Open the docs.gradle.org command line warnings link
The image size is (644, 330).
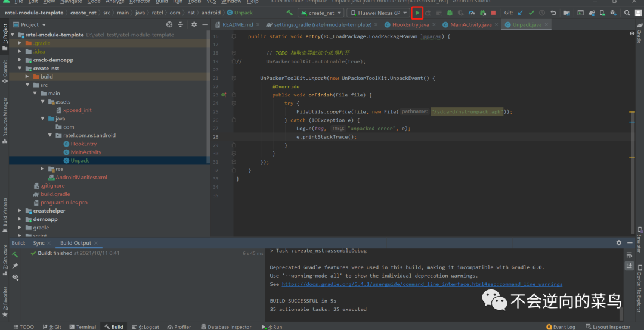422,284
